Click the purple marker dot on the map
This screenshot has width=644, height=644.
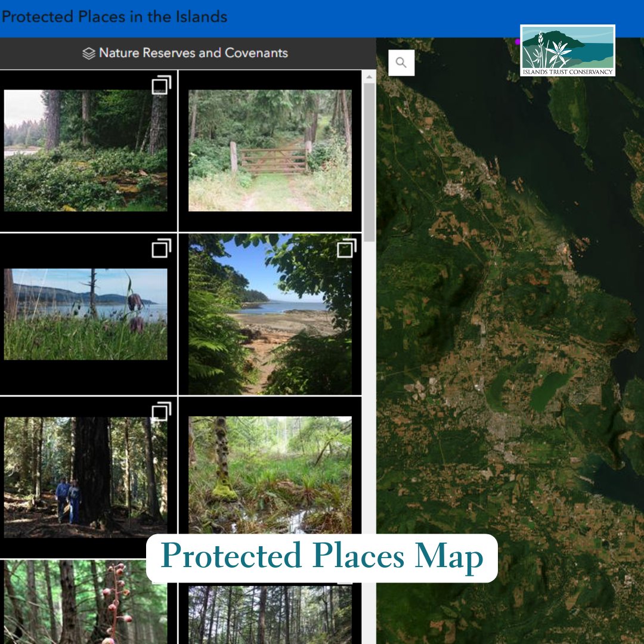pyautogui.click(x=518, y=42)
